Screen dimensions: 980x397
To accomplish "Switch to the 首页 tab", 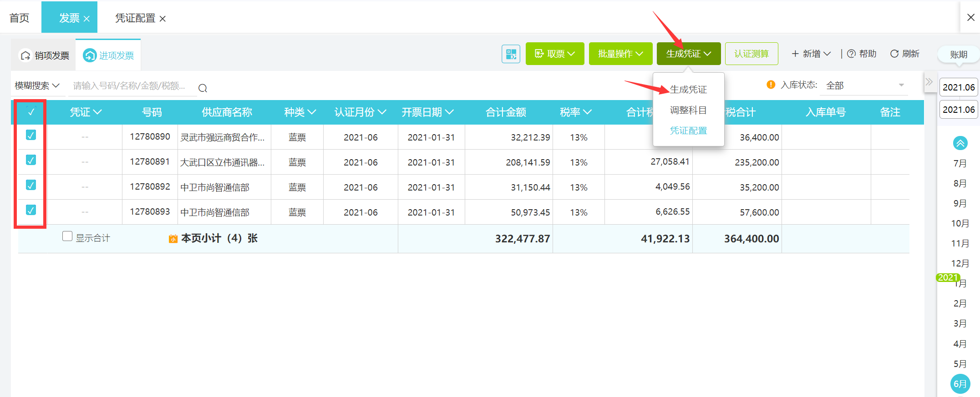I will coord(19,18).
